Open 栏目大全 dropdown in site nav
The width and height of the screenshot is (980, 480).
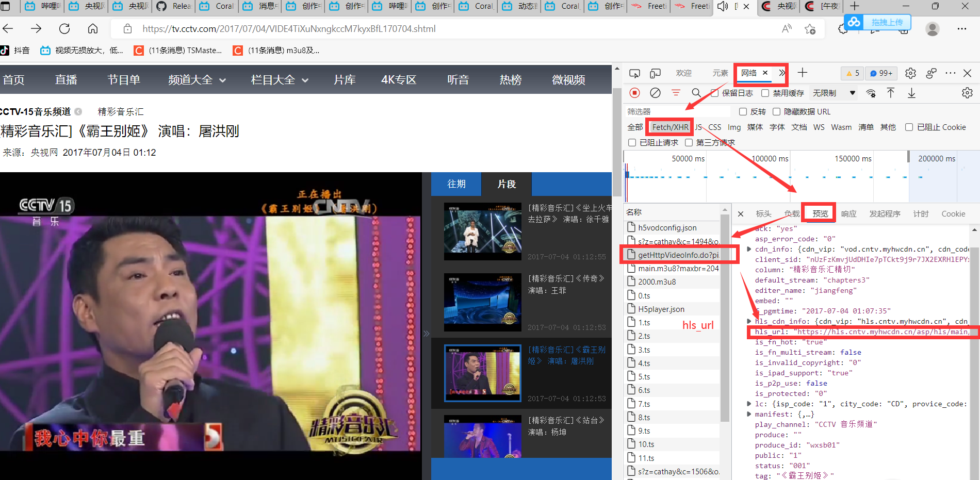click(x=280, y=80)
